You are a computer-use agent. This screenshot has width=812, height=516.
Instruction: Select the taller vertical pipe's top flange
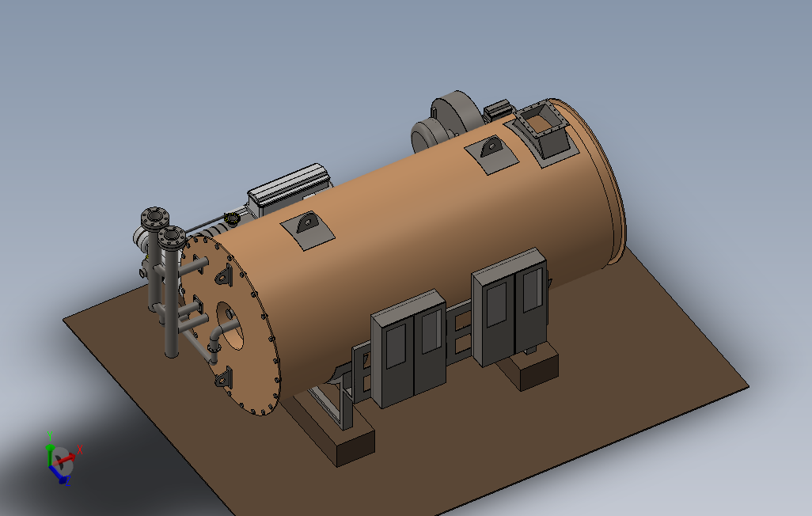point(154,218)
